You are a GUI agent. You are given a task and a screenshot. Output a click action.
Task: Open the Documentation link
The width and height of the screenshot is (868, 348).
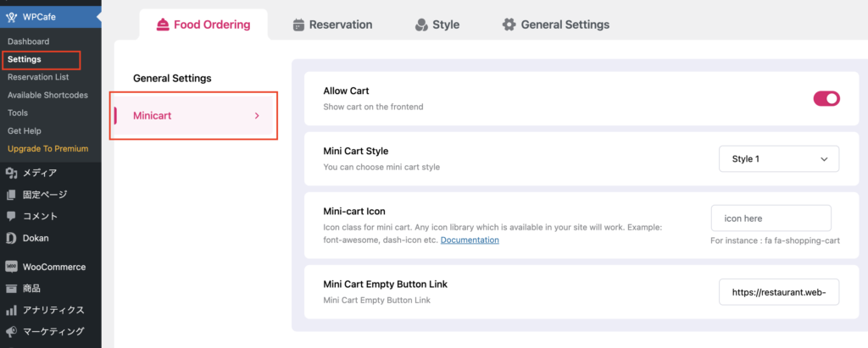tap(470, 240)
